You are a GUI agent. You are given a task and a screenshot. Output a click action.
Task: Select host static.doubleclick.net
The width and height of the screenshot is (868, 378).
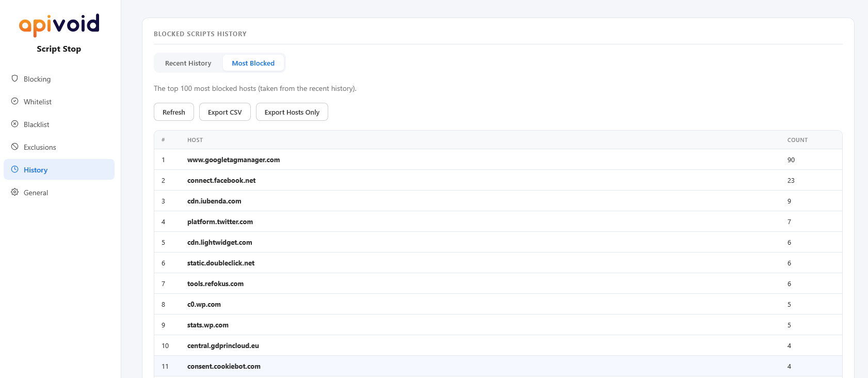221,263
